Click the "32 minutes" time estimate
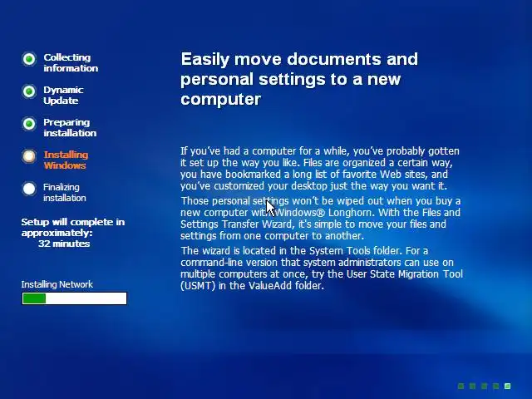This screenshot has height=399, width=532. 64,244
